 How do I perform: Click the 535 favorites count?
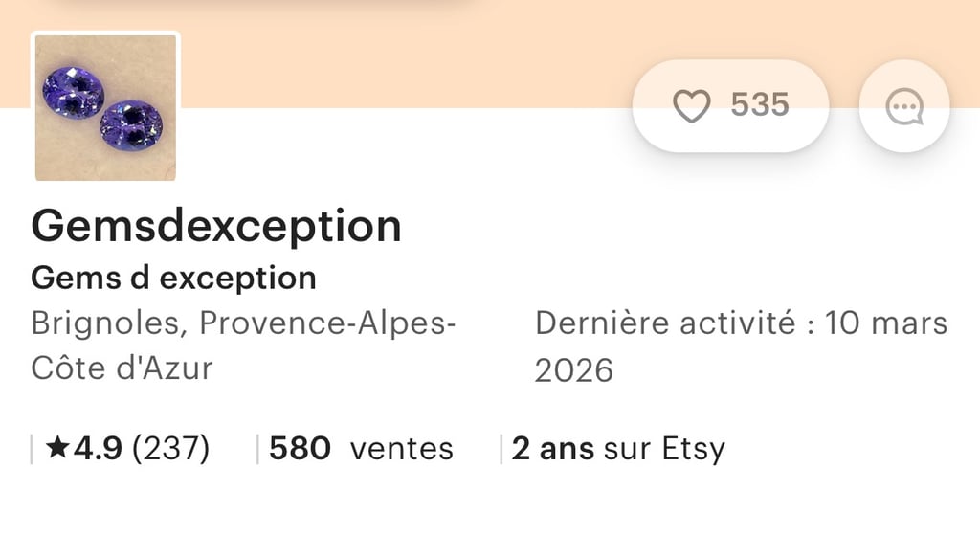coord(760,105)
